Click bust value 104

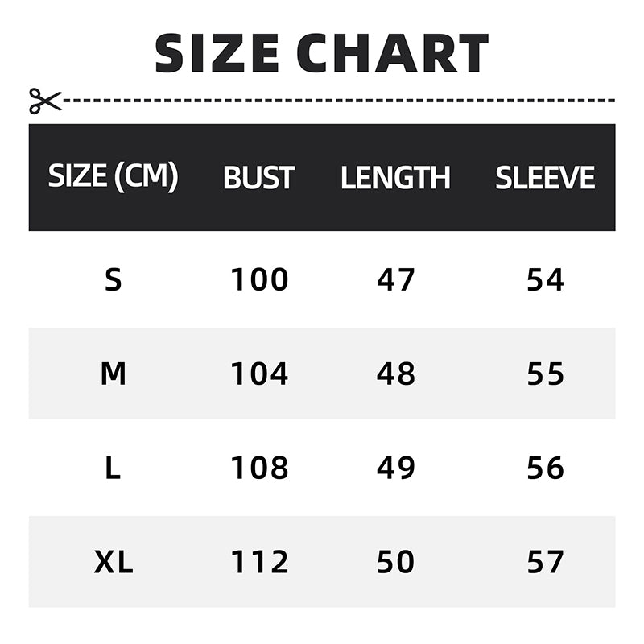tap(259, 374)
